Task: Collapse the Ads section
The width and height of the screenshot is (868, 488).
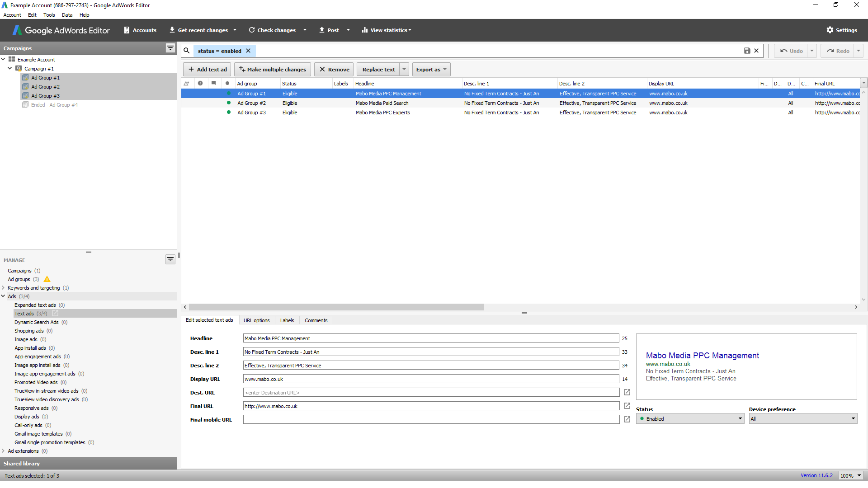Action: (x=3, y=296)
